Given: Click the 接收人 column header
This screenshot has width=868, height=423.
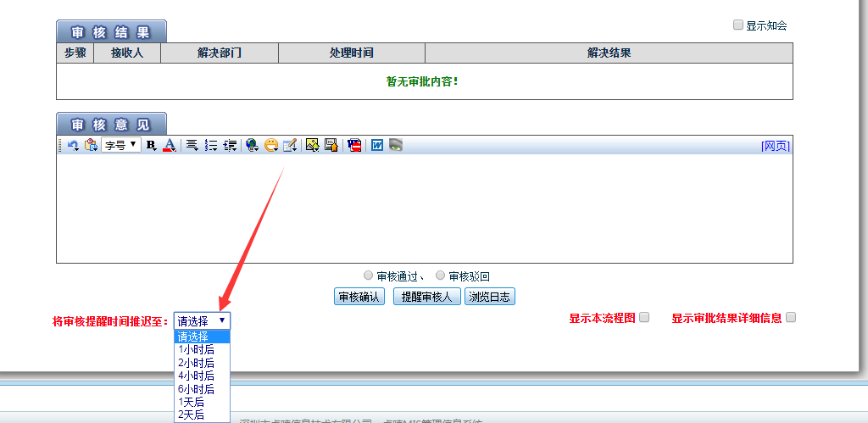Looking at the screenshot, I should [x=127, y=53].
